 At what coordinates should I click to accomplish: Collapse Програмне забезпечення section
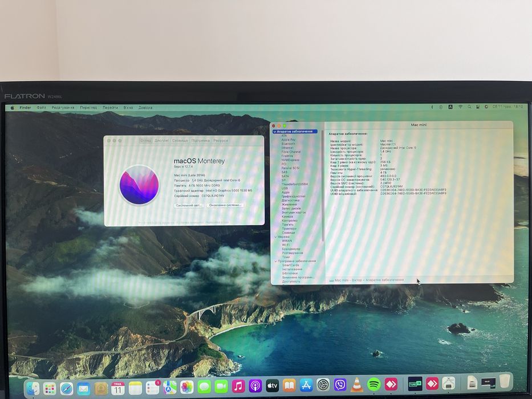275,261
